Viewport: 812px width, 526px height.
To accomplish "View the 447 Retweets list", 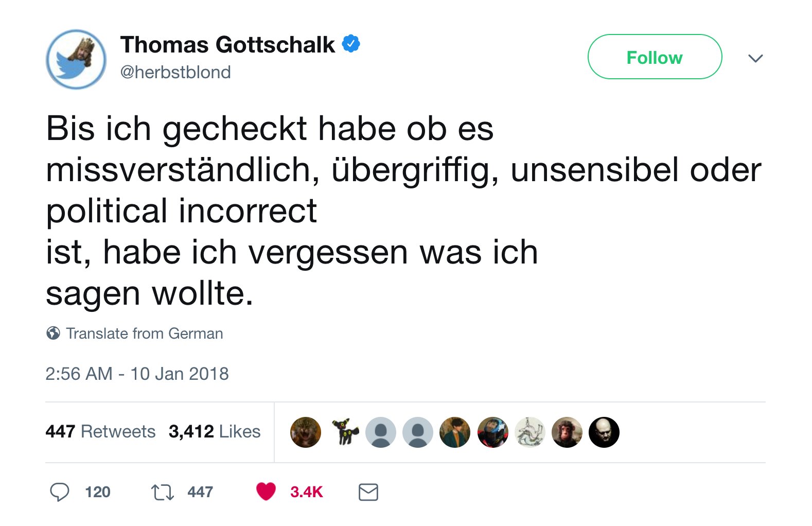I will (100, 431).
